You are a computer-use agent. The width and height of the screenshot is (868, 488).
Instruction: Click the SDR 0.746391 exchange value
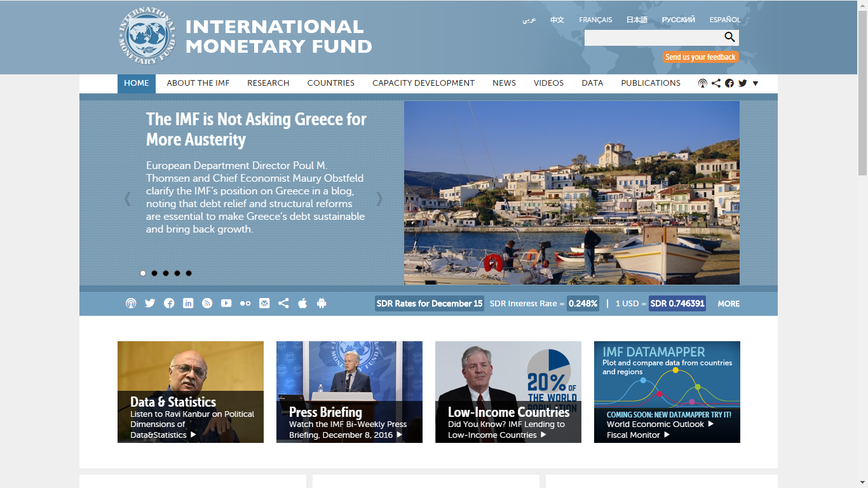[x=677, y=304]
